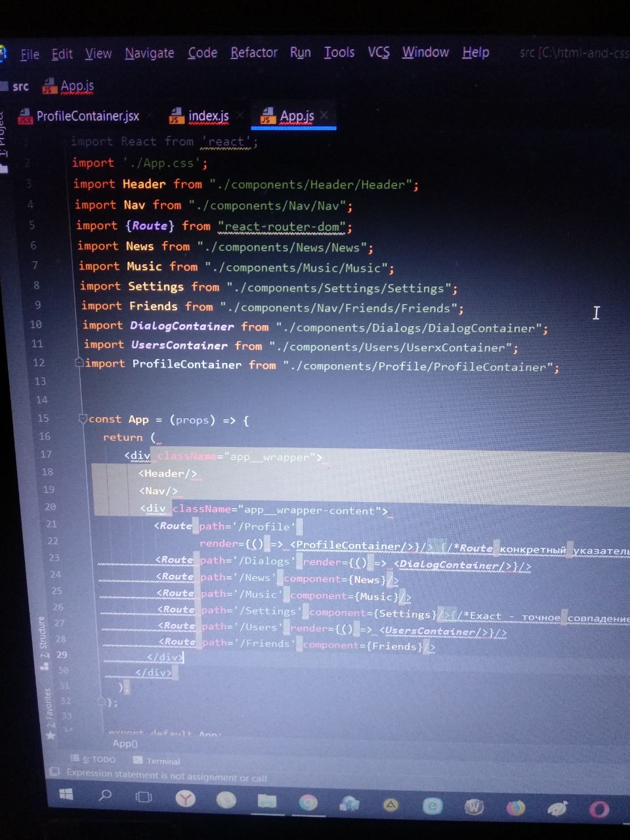The width and height of the screenshot is (630, 840).
Task: Open the Project tool window stripe
Action: 3,141
